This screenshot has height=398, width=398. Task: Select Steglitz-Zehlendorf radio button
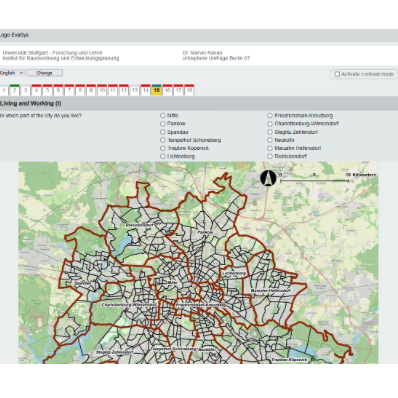tap(270, 132)
